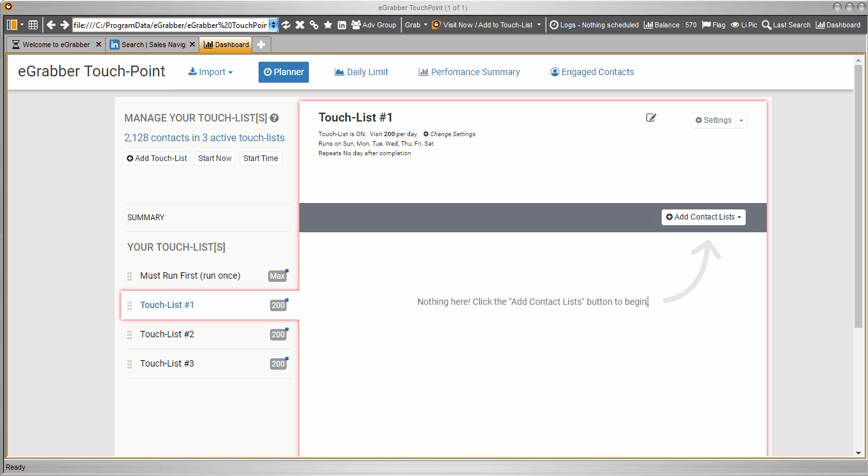Open Perfomance Summary page
The image size is (868, 476).
pyautogui.click(x=469, y=72)
